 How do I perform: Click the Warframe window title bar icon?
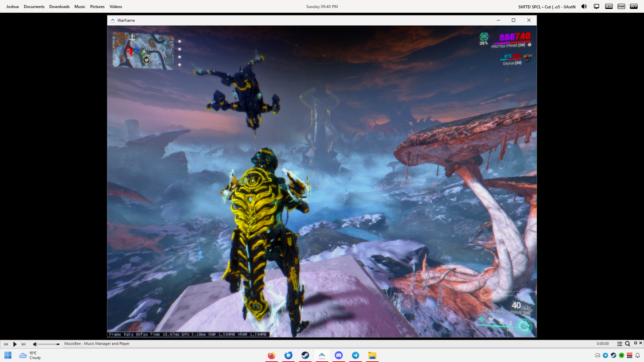coord(113,20)
